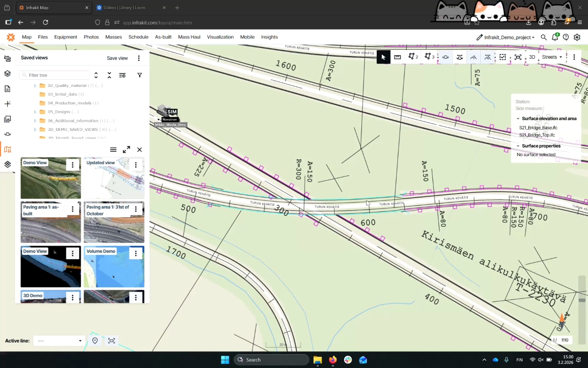Select the arrow pointer tool
Image resolution: width=588 pixels, height=368 pixels.
[383, 57]
